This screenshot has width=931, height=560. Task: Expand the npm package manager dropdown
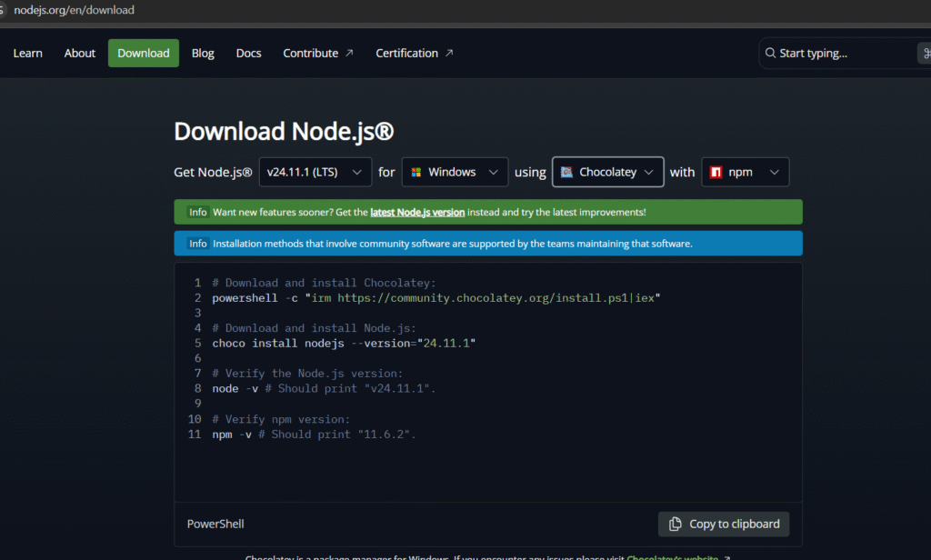click(776, 172)
